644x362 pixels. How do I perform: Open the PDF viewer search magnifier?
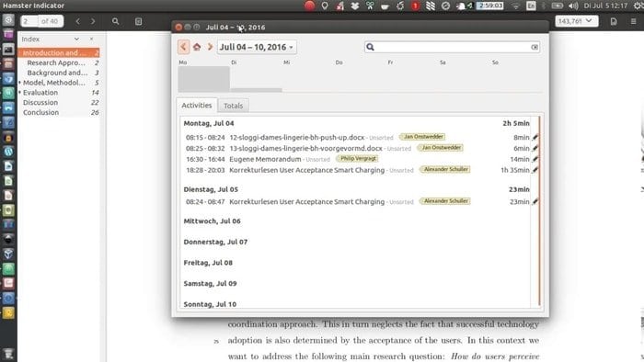[115, 21]
